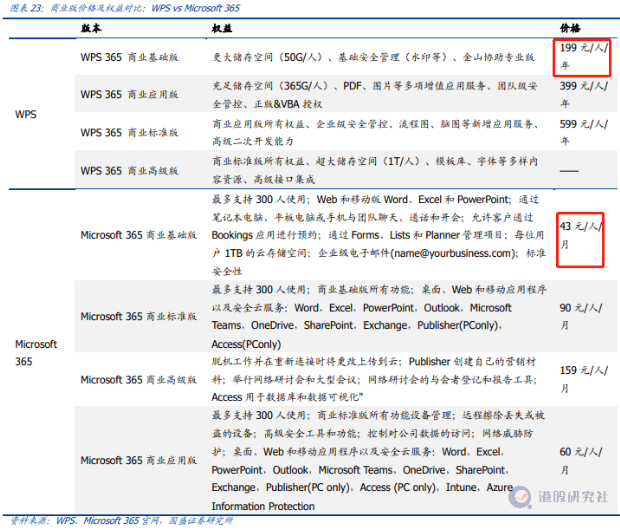Click the 'Information Protection' text line
The height and width of the screenshot is (530, 620).
(x=263, y=506)
